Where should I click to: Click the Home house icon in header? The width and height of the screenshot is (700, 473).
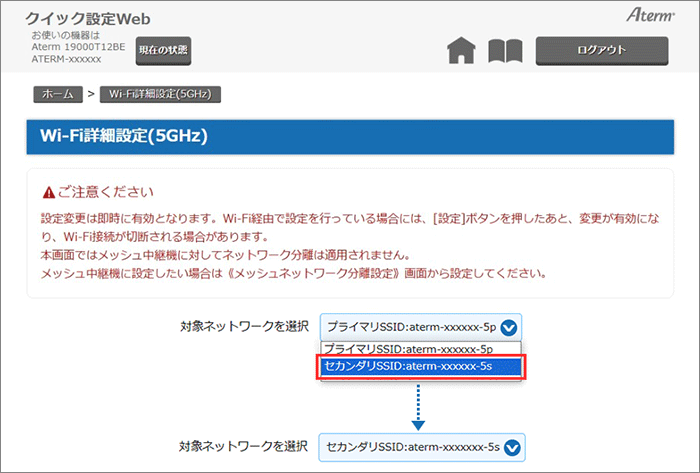click(461, 51)
